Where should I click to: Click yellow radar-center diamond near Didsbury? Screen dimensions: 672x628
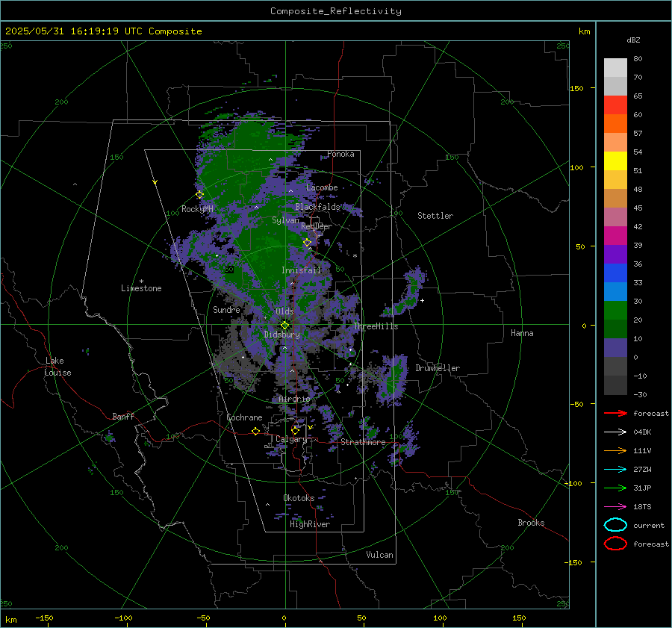click(x=284, y=326)
